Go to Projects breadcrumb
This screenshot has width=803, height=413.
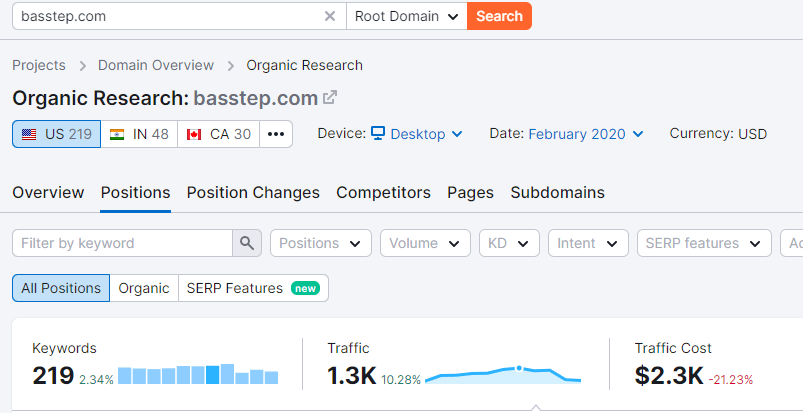(x=39, y=66)
